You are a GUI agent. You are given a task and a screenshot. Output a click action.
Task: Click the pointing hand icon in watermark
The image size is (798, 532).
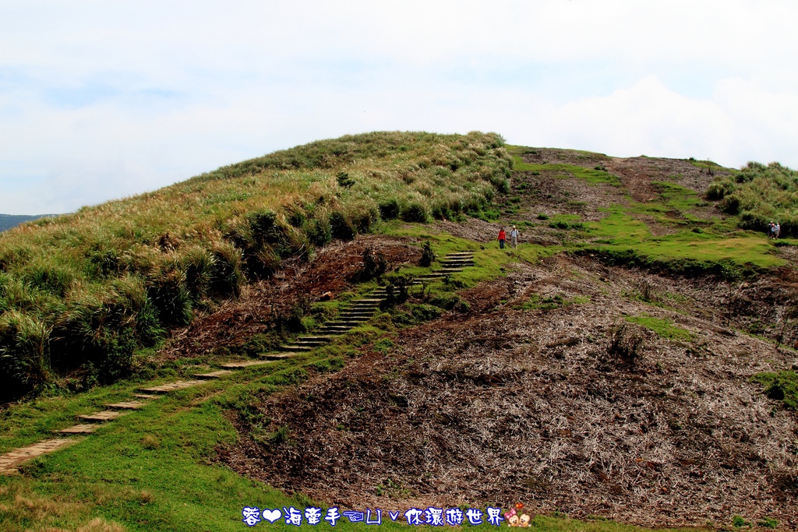click(x=354, y=516)
